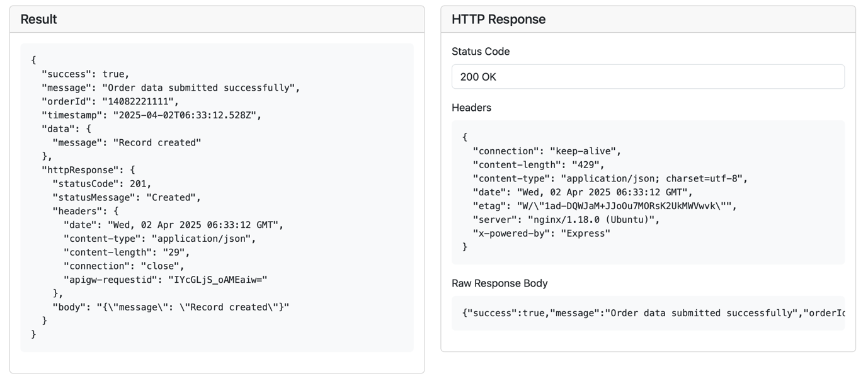Click the connection keep-alive header line

[547, 151]
